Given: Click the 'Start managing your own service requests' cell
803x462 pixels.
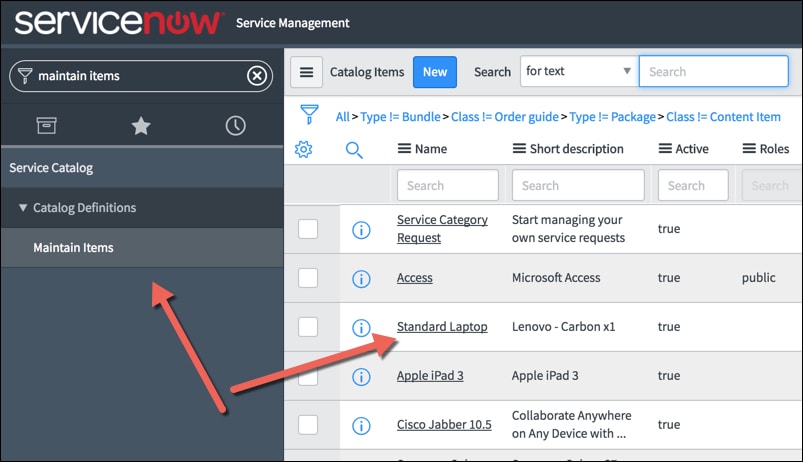Looking at the screenshot, I should coord(568,228).
